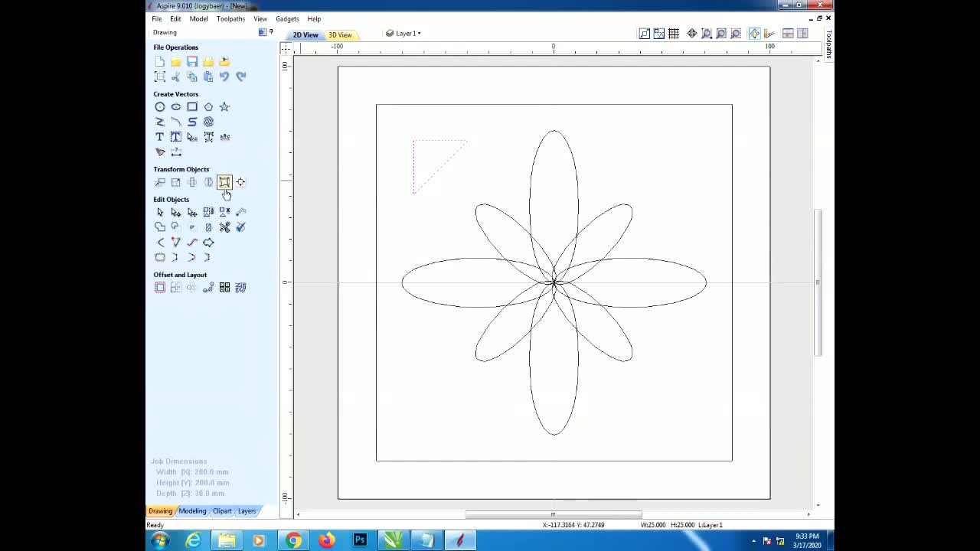Click the vertical scrollbar thumb

(818, 282)
